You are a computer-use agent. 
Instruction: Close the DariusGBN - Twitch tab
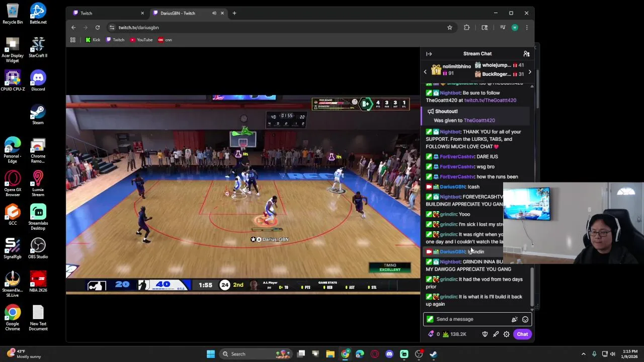[x=222, y=13]
